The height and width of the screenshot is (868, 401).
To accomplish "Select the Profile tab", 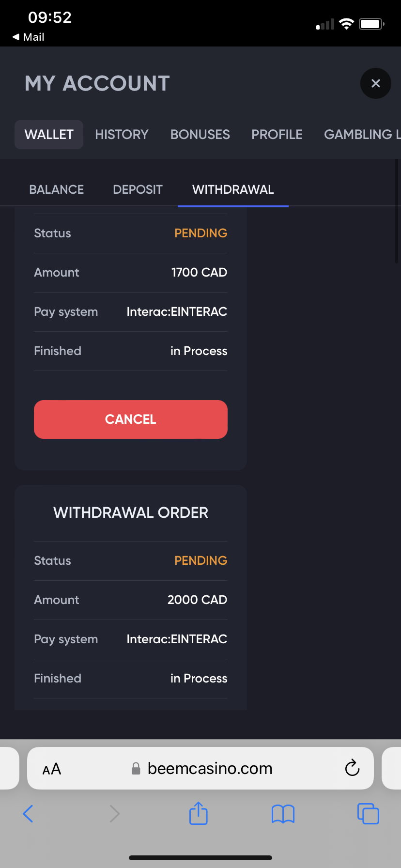I will [277, 135].
